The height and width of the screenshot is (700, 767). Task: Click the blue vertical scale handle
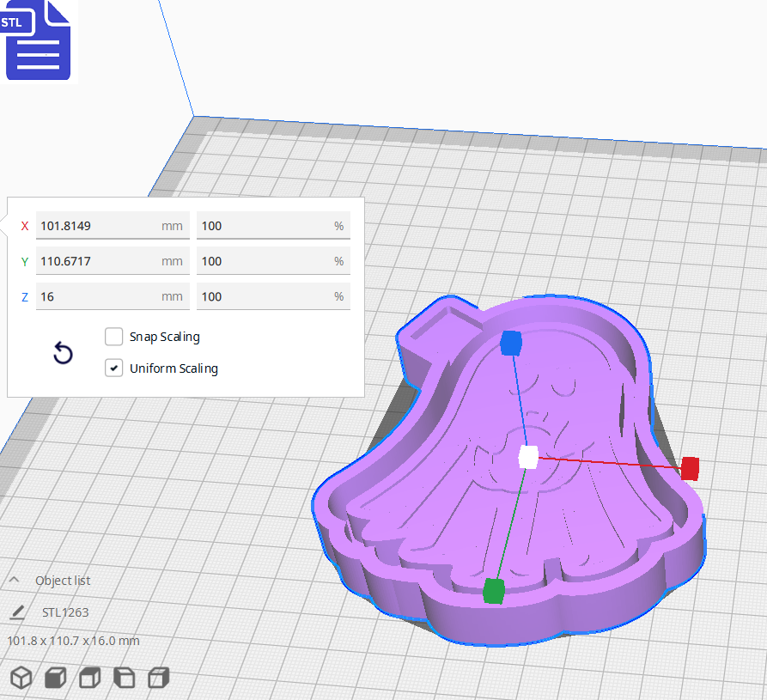click(511, 343)
